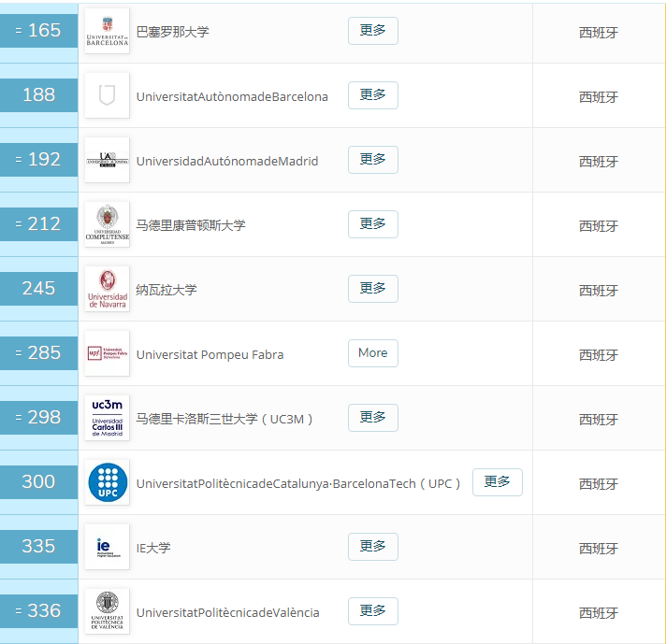
Task: Click the Universidad Complutense logo
Action: [107, 224]
